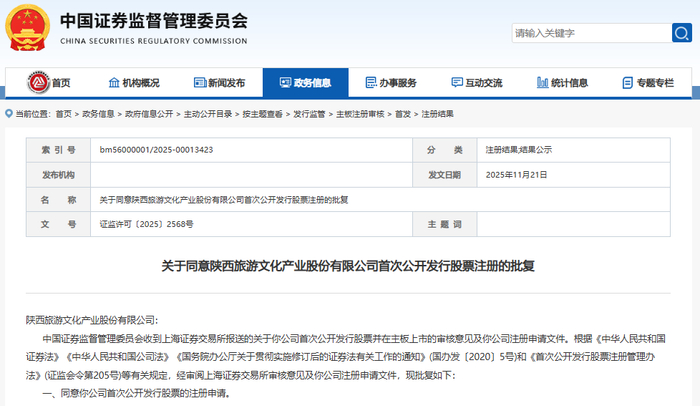This screenshot has width=700, height=406.
Task: Click the bold article headline
Action: point(348,266)
